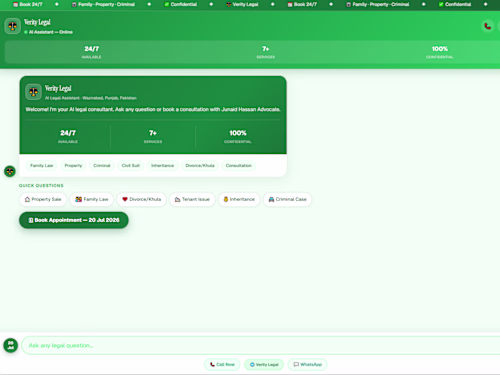This screenshot has width=500, height=375.
Task: Click into Ask any legal question field
Action: [x=261, y=345]
